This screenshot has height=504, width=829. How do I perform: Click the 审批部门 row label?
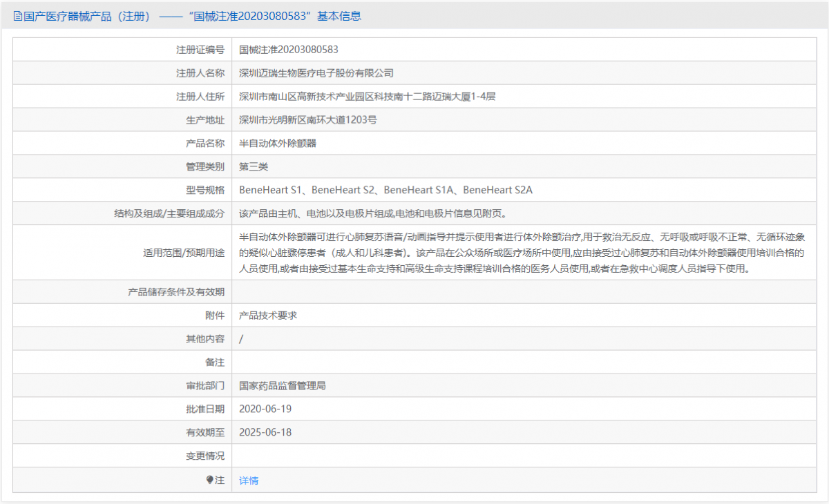click(x=205, y=386)
